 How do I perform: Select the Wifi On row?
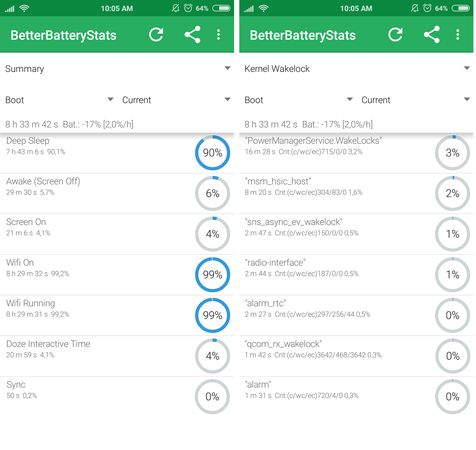(x=117, y=275)
